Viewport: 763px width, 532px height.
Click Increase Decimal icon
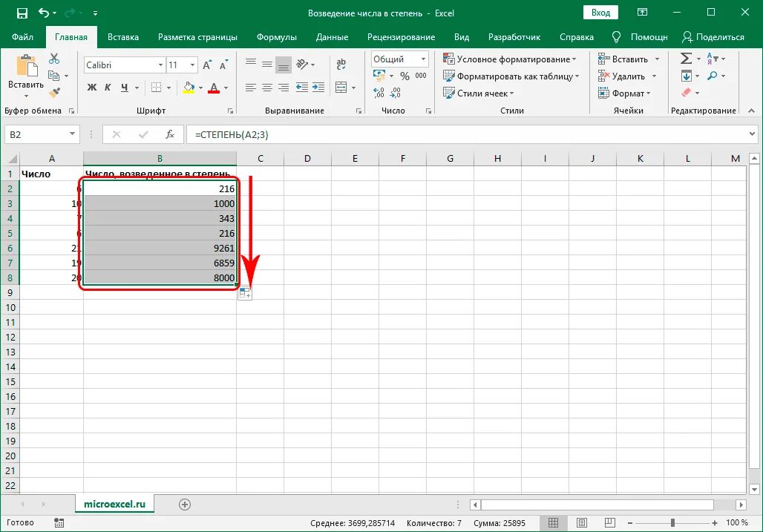379,93
